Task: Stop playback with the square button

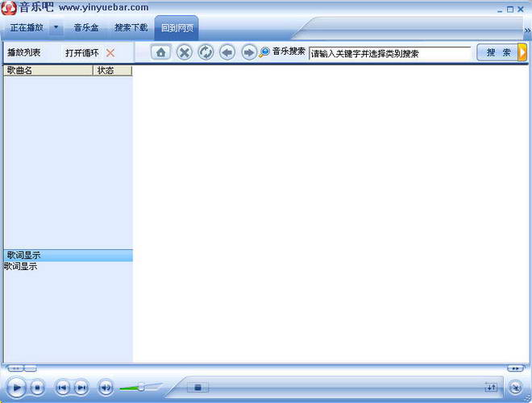Action: [37, 388]
